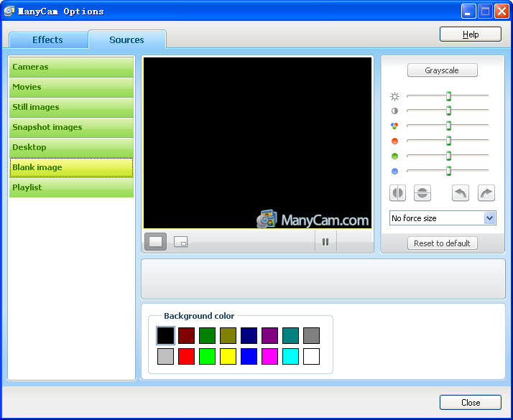Image resolution: width=513 pixels, height=420 pixels.
Task: Adjust the contrast slider handle
Action: [x=448, y=111]
